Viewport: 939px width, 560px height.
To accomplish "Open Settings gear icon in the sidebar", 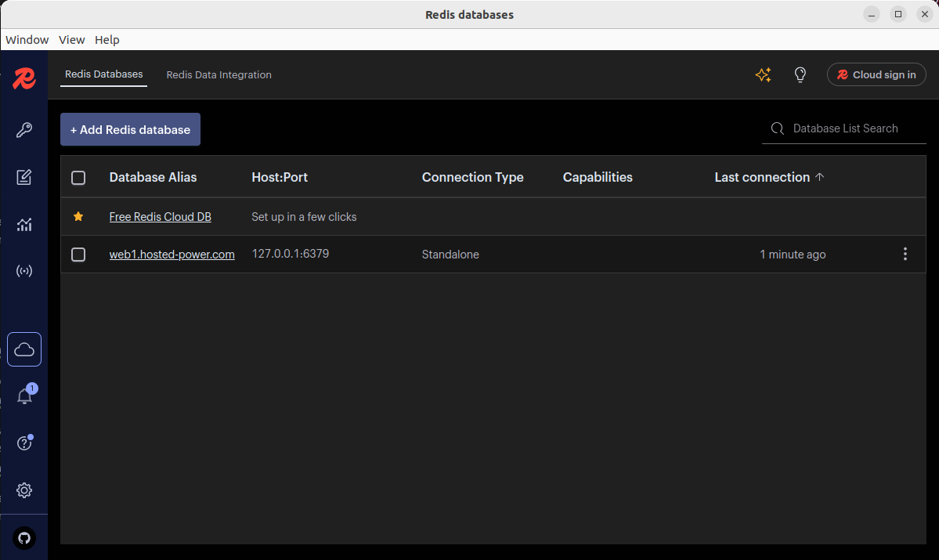I will pyautogui.click(x=24, y=490).
